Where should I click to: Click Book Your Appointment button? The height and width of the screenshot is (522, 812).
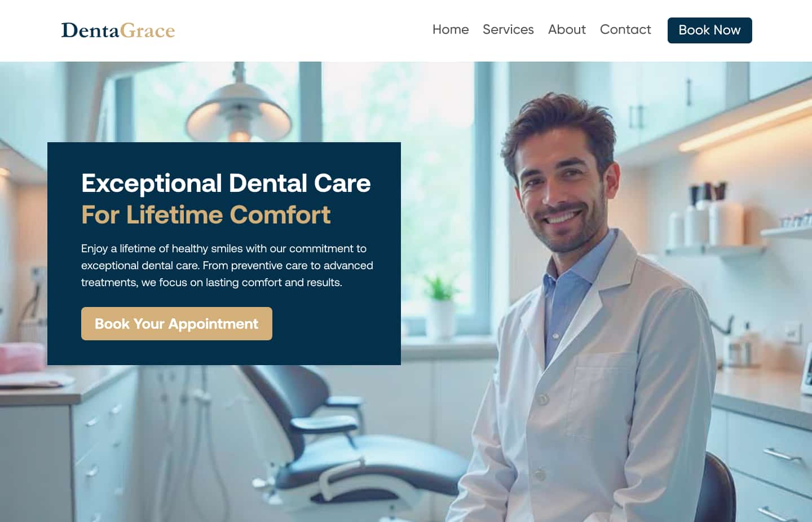(x=176, y=323)
